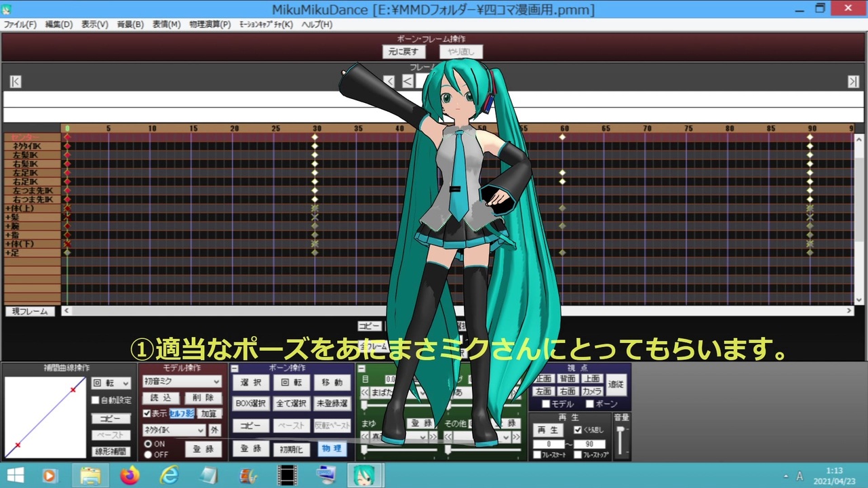Select the ON radio button

click(148, 444)
